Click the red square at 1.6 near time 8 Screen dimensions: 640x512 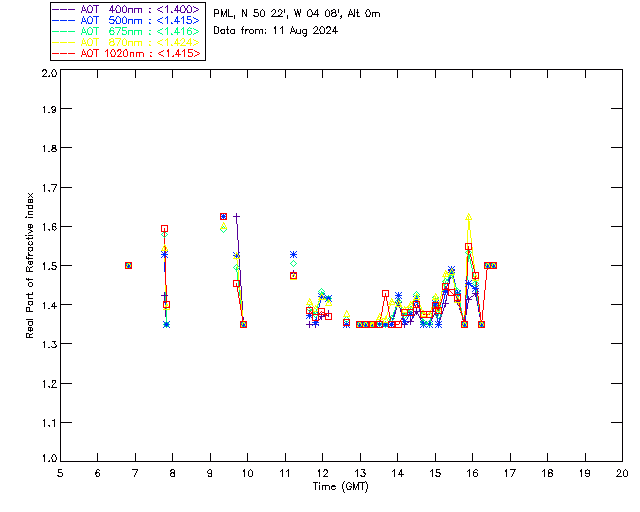[164, 229]
